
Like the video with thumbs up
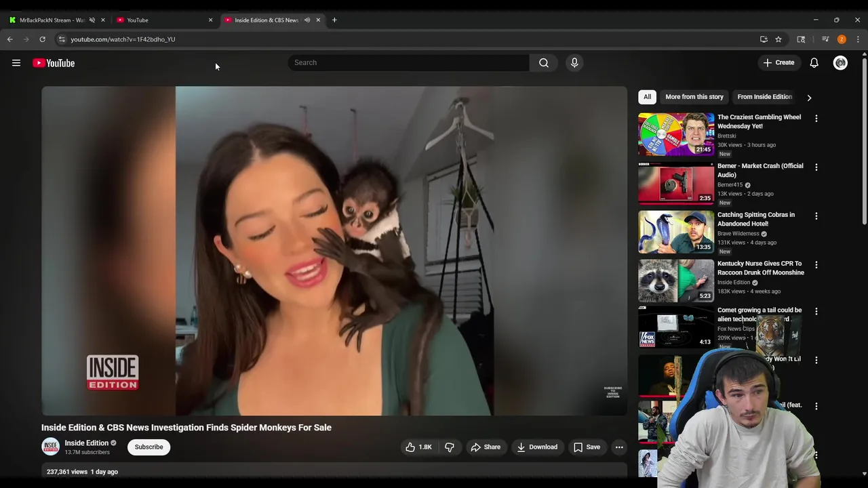tap(418, 447)
